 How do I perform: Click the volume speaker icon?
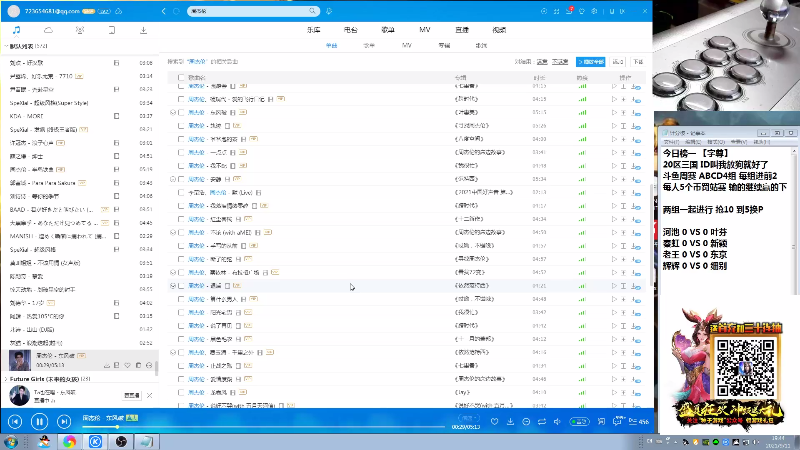tap(557, 421)
